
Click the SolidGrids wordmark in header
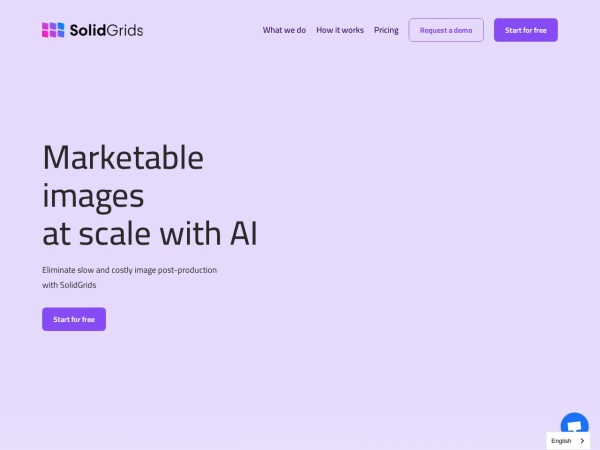(106, 30)
